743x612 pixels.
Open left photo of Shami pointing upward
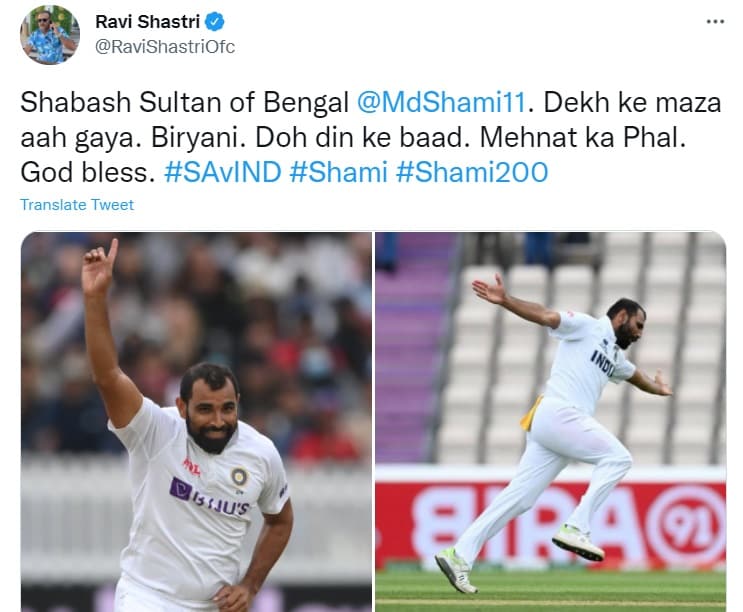click(x=196, y=422)
